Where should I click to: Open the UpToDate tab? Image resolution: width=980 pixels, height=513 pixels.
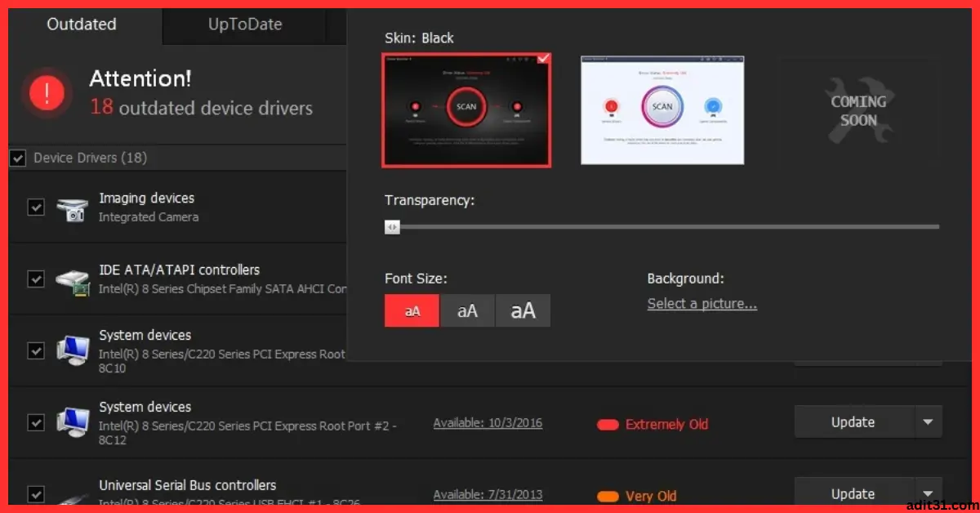coord(245,25)
